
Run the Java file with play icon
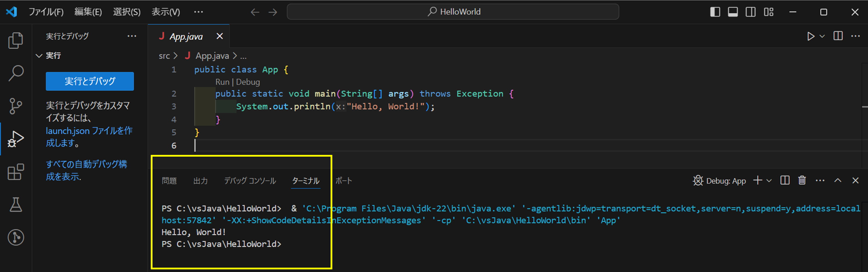click(811, 36)
